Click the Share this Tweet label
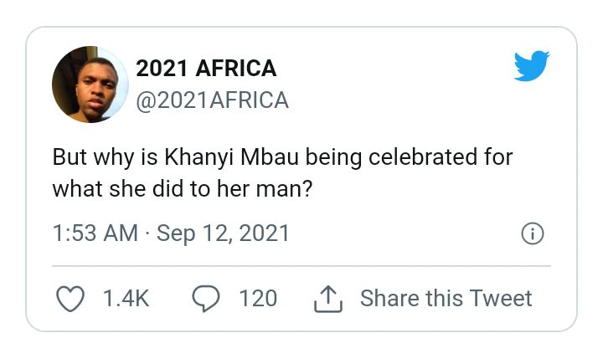The image size is (603, 364). 446,298
